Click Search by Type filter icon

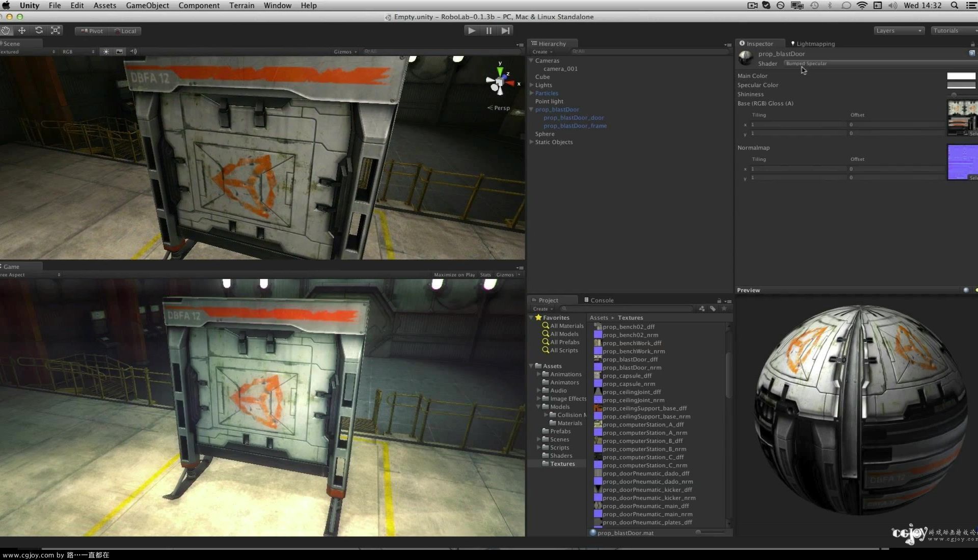[702, 309]
